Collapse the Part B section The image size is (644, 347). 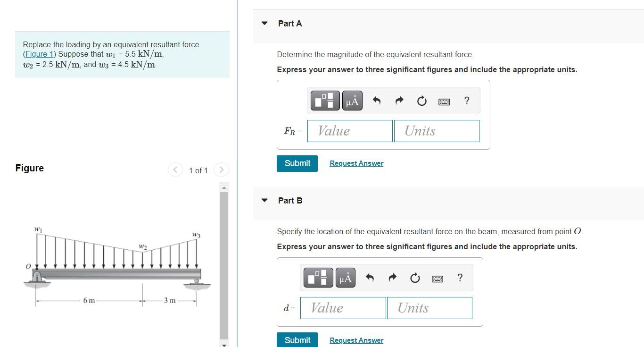point(264,200)
